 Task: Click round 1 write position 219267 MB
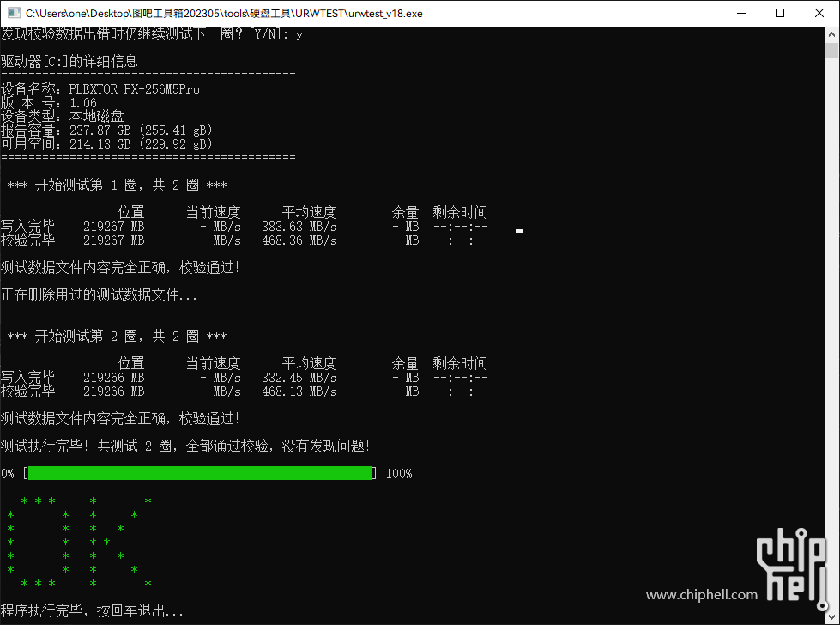point(113,226)
